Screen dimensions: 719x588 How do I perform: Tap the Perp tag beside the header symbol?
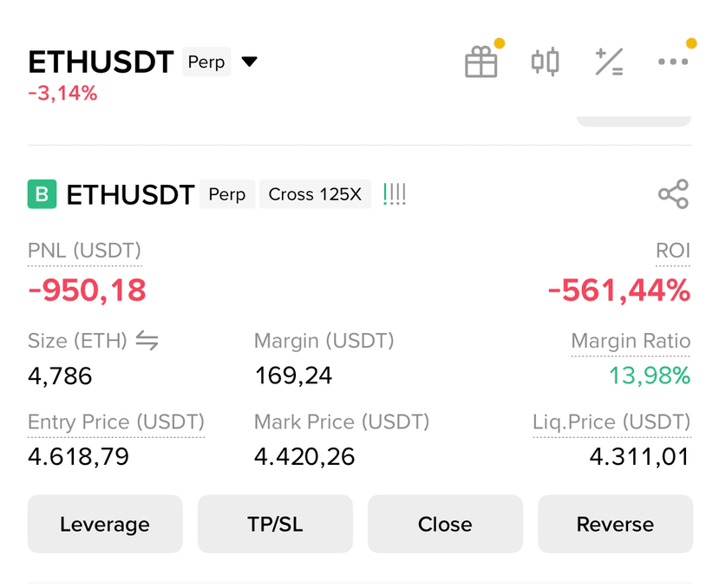(x=206, y=62)
